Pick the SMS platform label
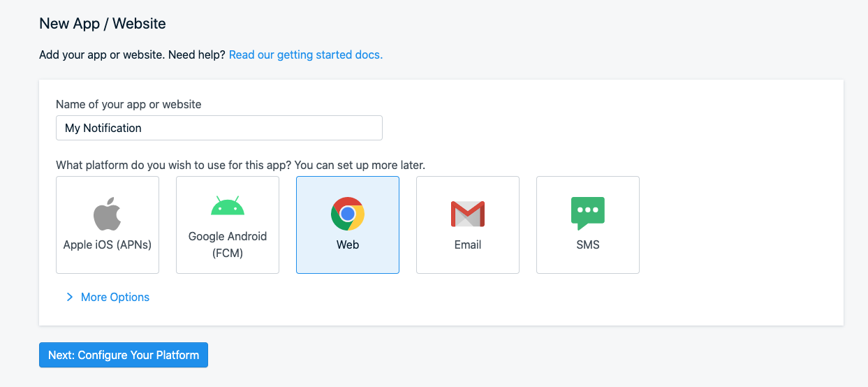This screenshot has height=387, width=868. tap(588, 244)
